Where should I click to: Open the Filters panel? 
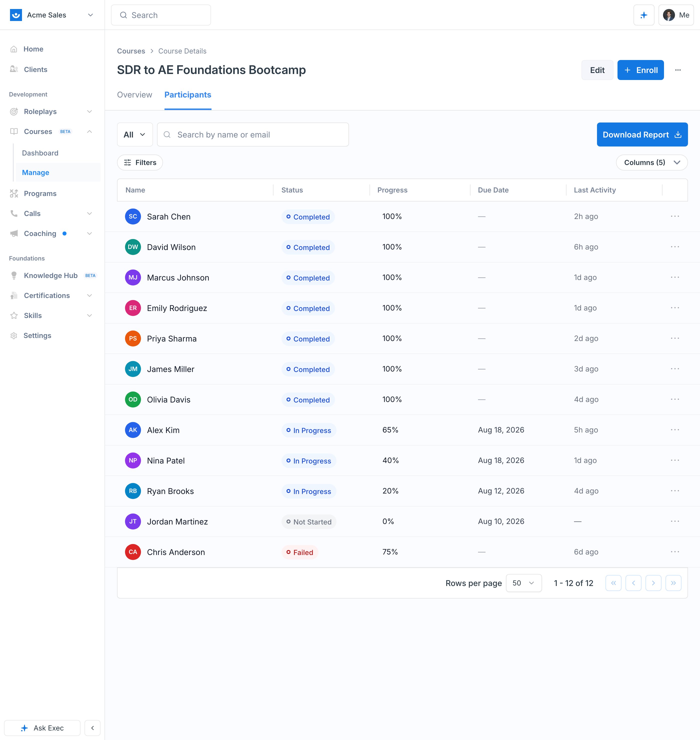(x=140, y=162)
